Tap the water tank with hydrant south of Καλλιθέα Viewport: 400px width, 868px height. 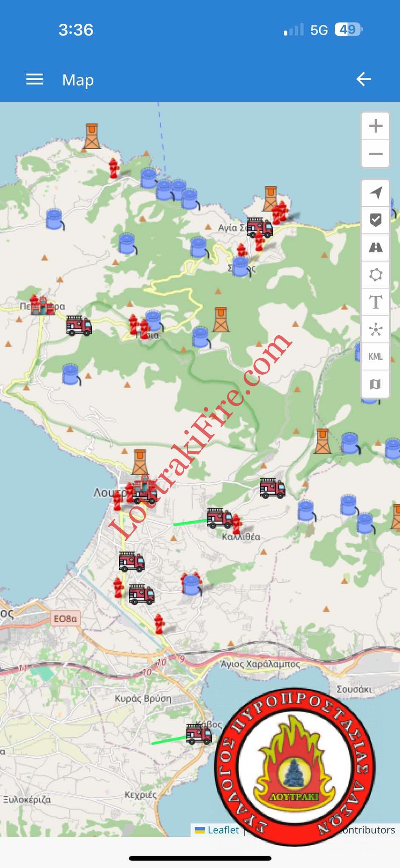(191, 584)
